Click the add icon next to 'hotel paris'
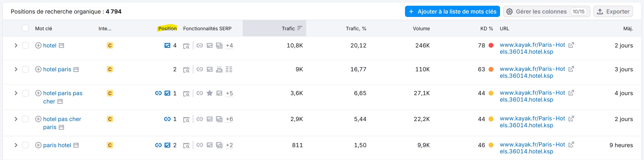This screenshot has height=160, width=644. coord(38,69)
